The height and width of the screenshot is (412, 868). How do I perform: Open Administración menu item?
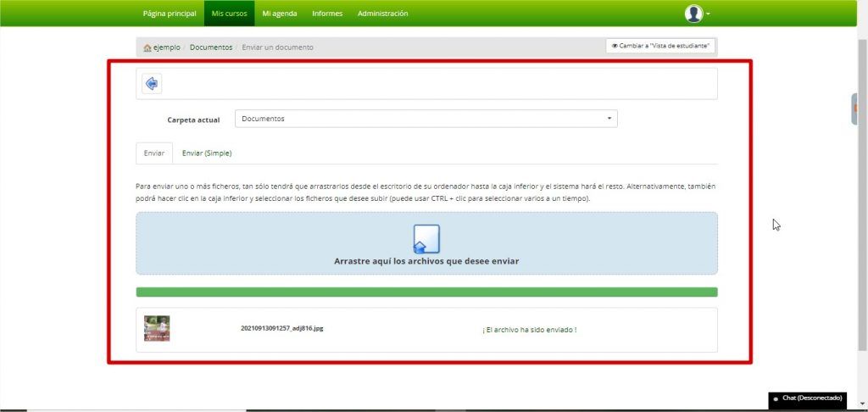pyautogui.click(x=382, y=14)
